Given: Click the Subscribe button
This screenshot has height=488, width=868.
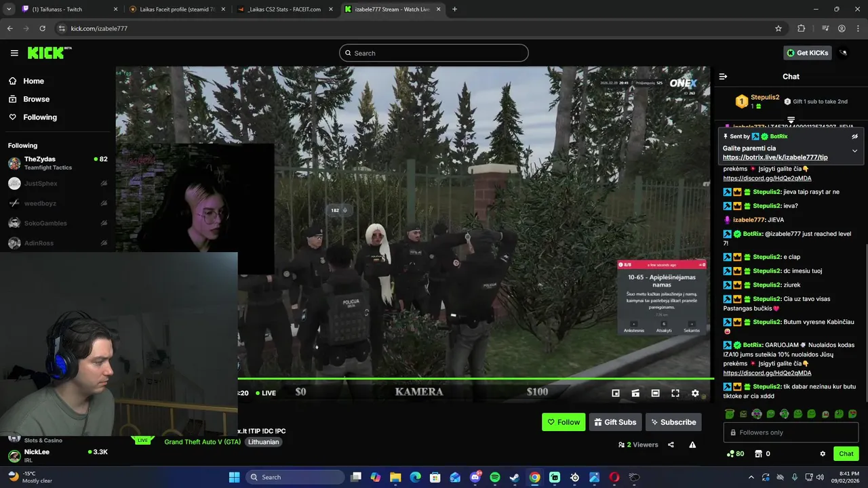Looking at the screenshot, I should (x=673, y=422).
